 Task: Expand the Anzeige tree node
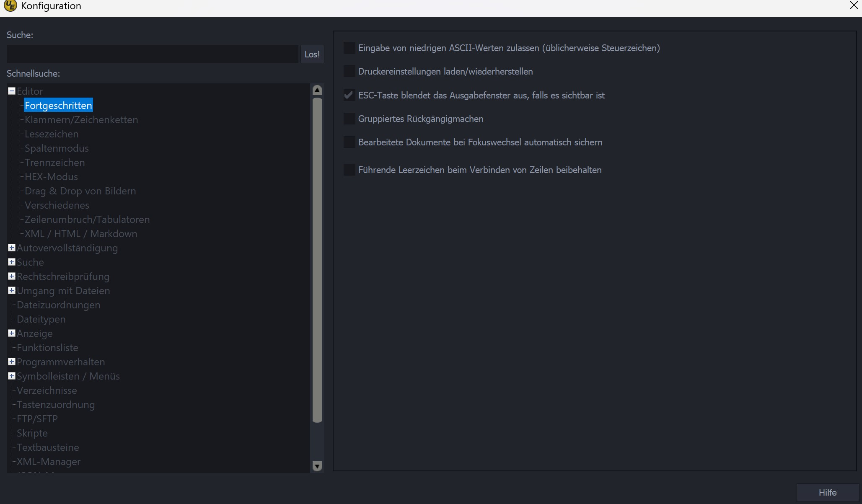12,333
